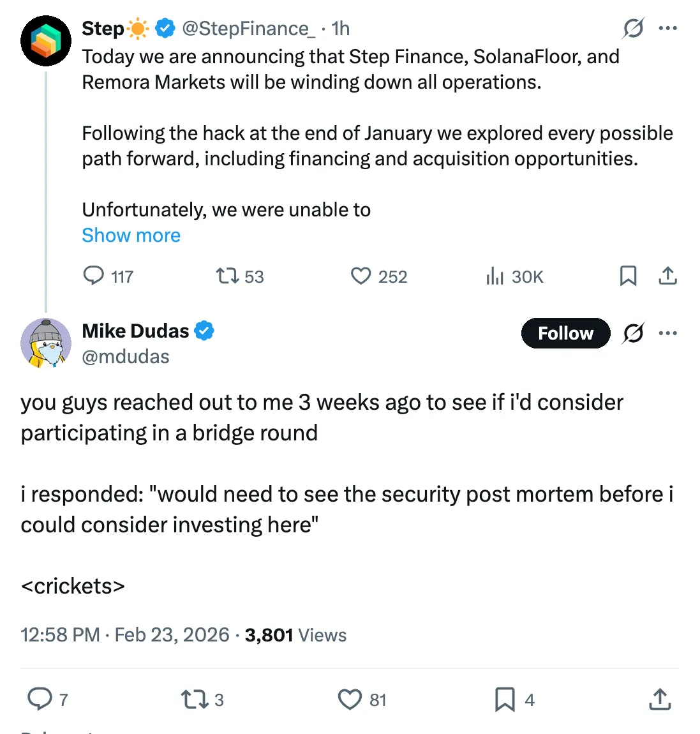Open more options for Step Finance post
This screenshot has height=734, width=700.
tap(667, 28)
